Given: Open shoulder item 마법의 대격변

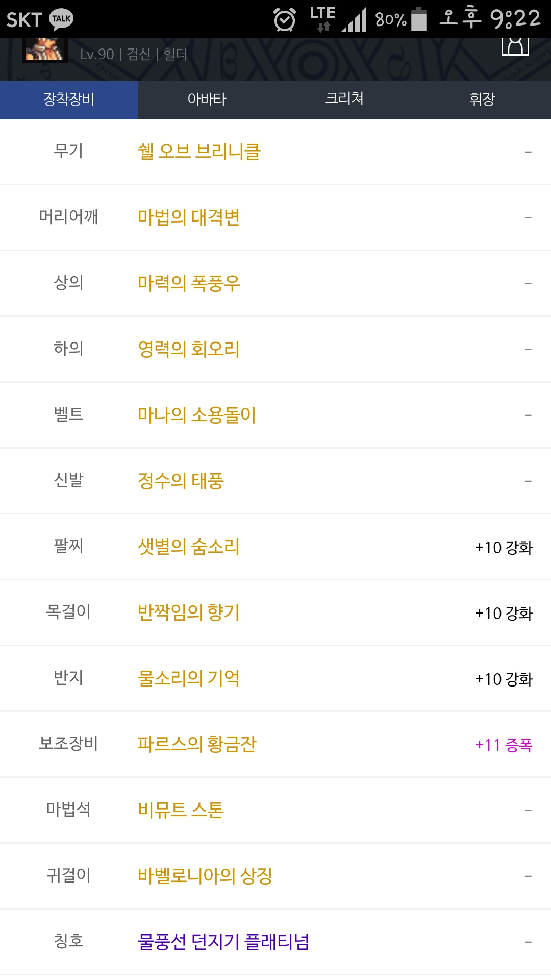Looking at the screenshot, I should [189, 218].
